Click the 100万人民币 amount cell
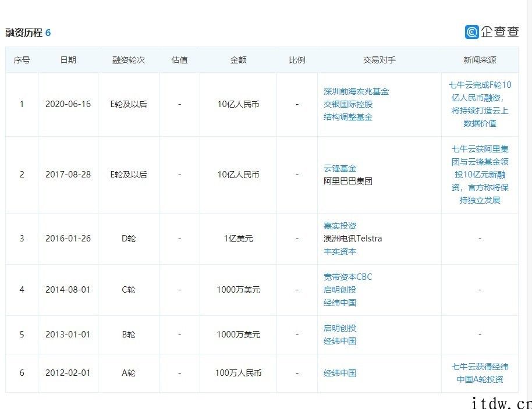 click(238, 373)
